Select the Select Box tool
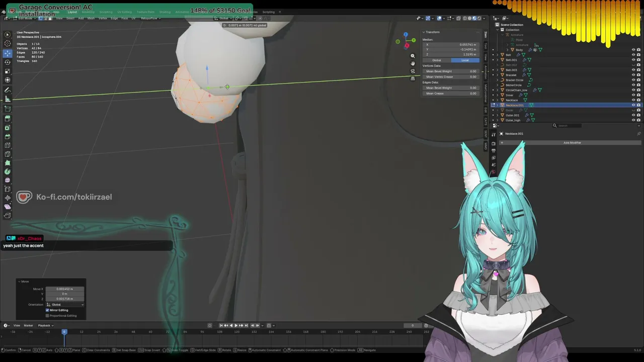 8,35
